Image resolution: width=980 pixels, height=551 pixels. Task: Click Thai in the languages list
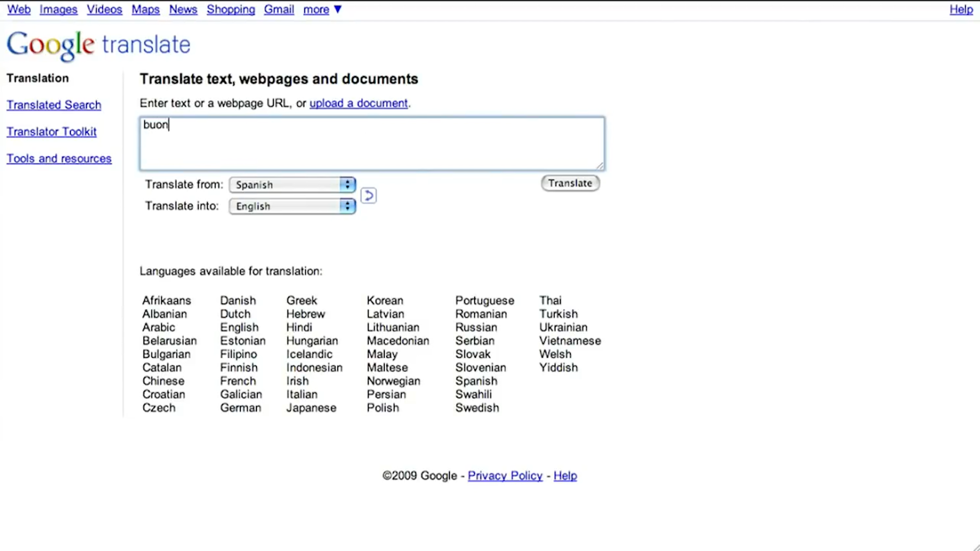(x=550, y=300)
